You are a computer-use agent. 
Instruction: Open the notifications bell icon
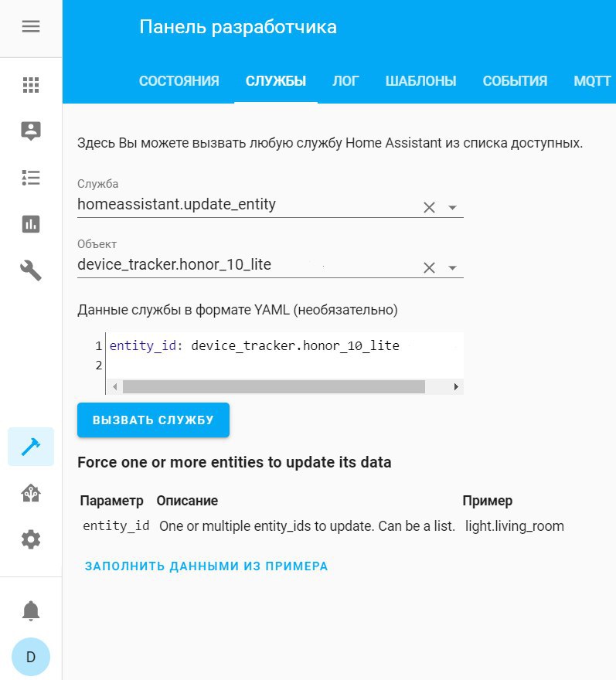coord(31,610)
